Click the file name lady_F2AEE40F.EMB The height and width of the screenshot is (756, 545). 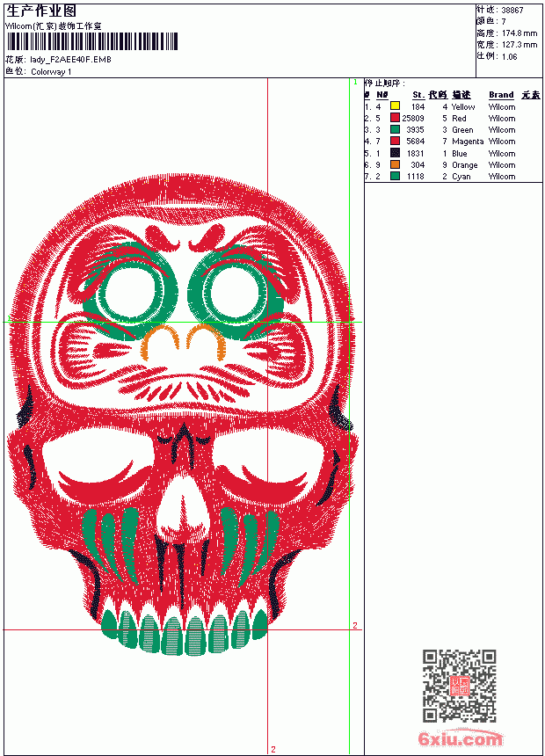(70, 59)
